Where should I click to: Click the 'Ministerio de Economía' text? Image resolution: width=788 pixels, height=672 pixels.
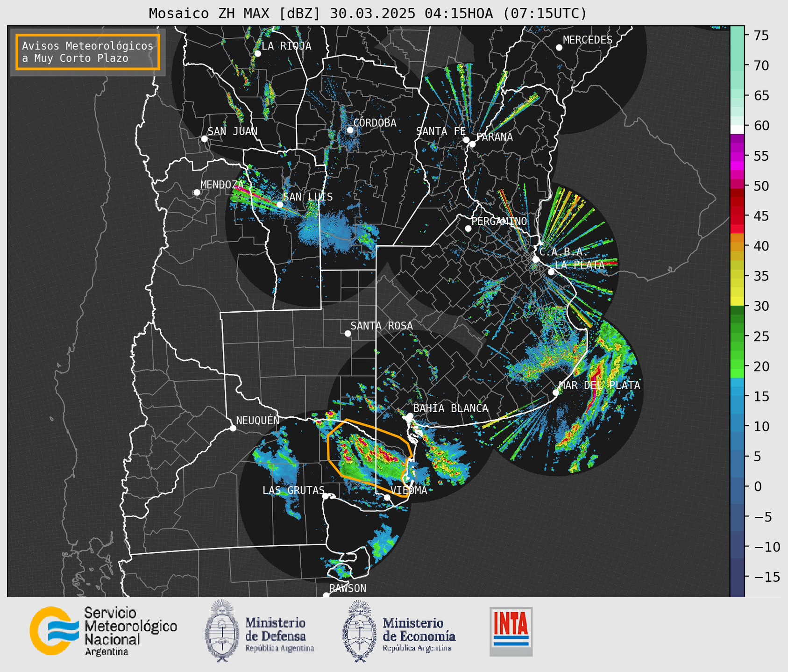tap(419, 629)
